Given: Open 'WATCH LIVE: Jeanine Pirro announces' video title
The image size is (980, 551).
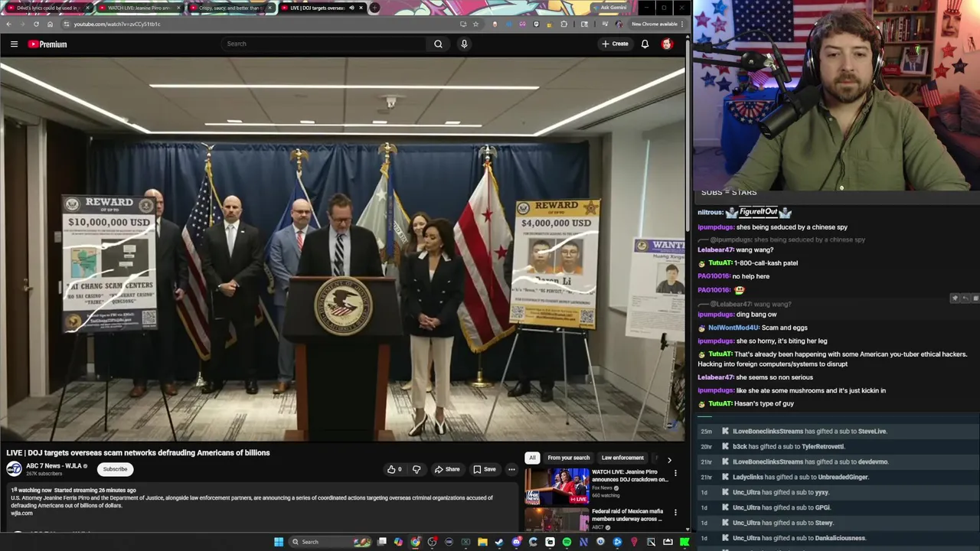Looking at the screenshot, I should pyautogui.click(x=629, y=475).
